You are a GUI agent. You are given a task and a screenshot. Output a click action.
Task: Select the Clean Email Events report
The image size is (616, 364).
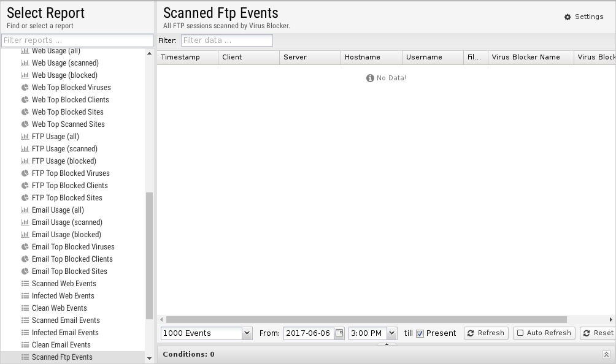tap(72, 345)
